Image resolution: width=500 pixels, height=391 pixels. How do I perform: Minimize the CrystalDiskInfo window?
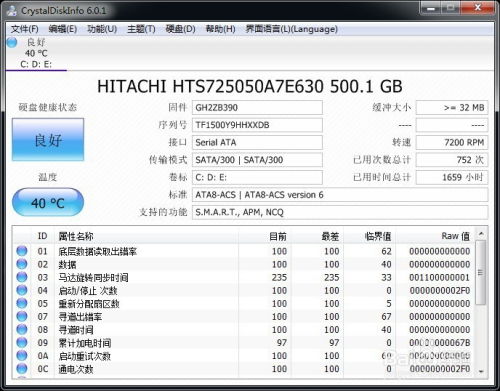click(431, 8)
